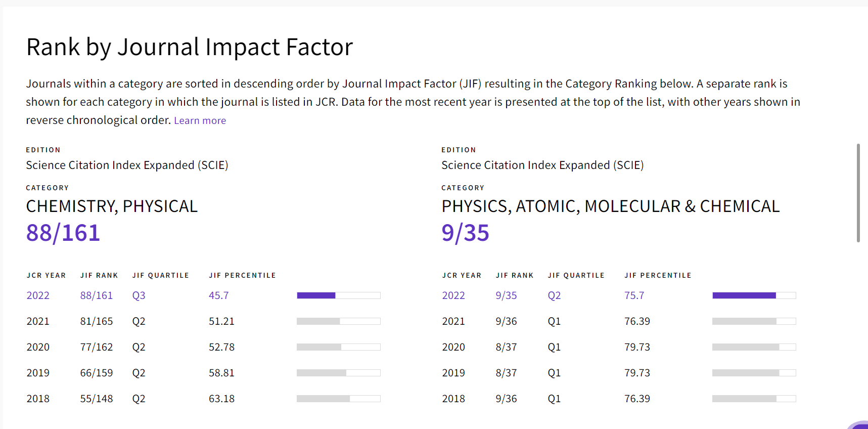Select 2022 year in Chemistry Physical table
868x429 pixels.
(x=38, y=295)
